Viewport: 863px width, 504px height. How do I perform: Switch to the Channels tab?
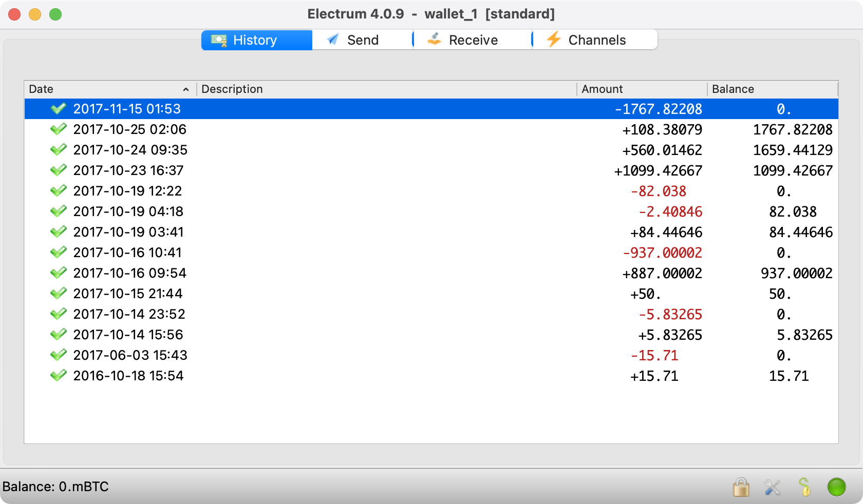tap(595, 40)
